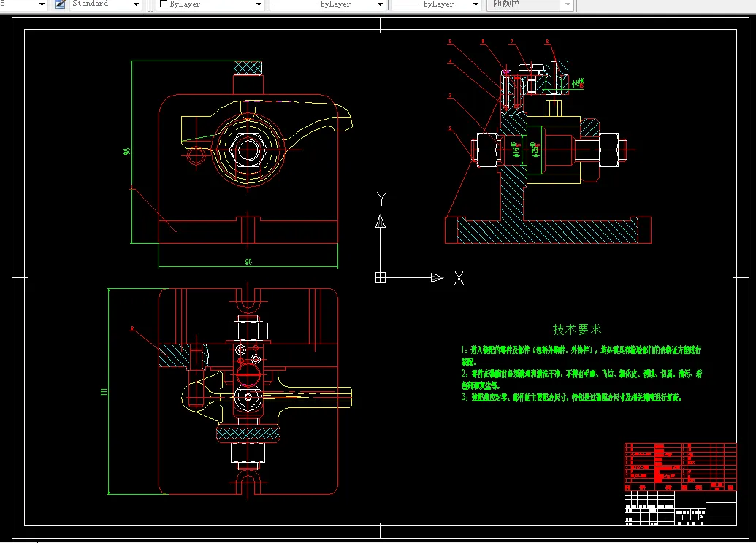Select the red parts list table
756x543 pixels.
681,466
